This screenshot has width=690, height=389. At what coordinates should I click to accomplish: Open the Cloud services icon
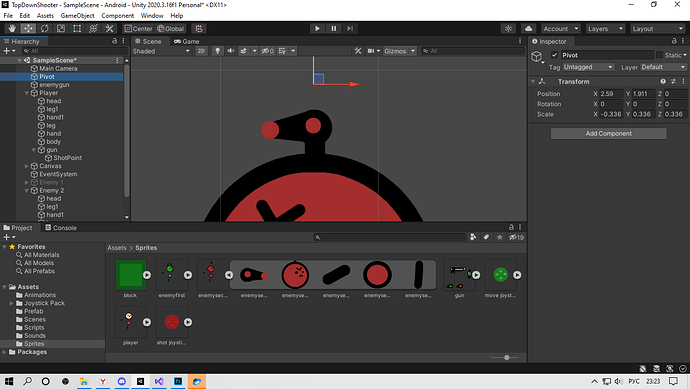pos(529,29)
